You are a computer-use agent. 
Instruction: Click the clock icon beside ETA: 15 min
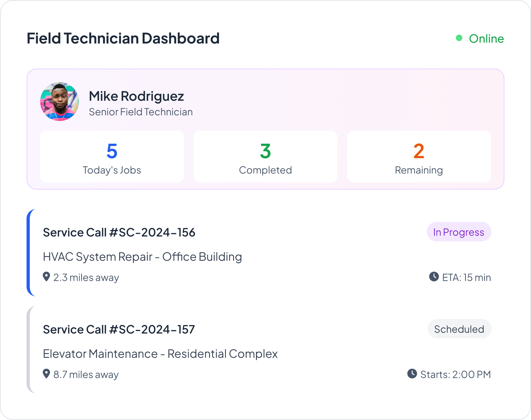434,277
